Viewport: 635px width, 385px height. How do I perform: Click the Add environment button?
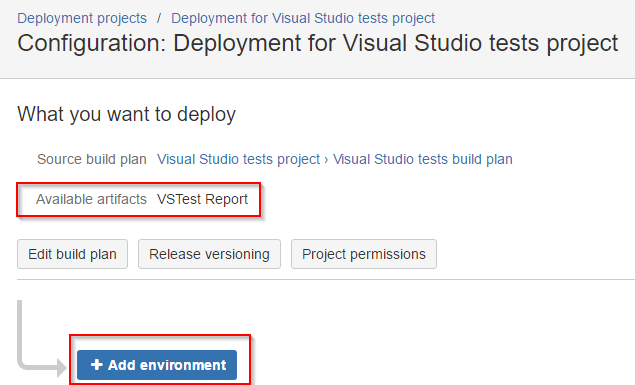tap(157, 365)
